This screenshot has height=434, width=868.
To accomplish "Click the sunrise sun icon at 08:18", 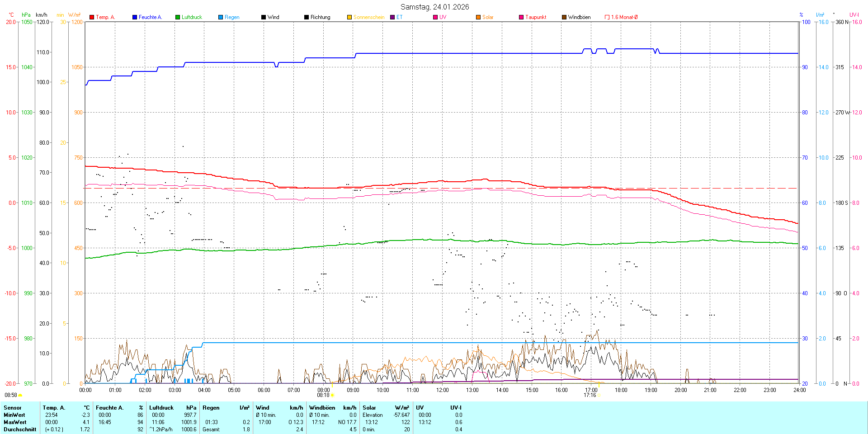I will (332, 395).
